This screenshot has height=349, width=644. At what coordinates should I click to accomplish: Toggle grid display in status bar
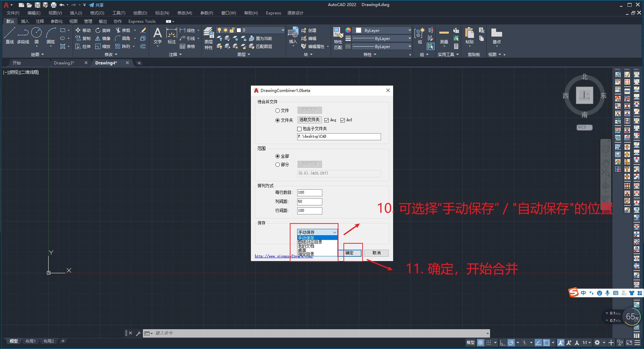coord(480,343)
